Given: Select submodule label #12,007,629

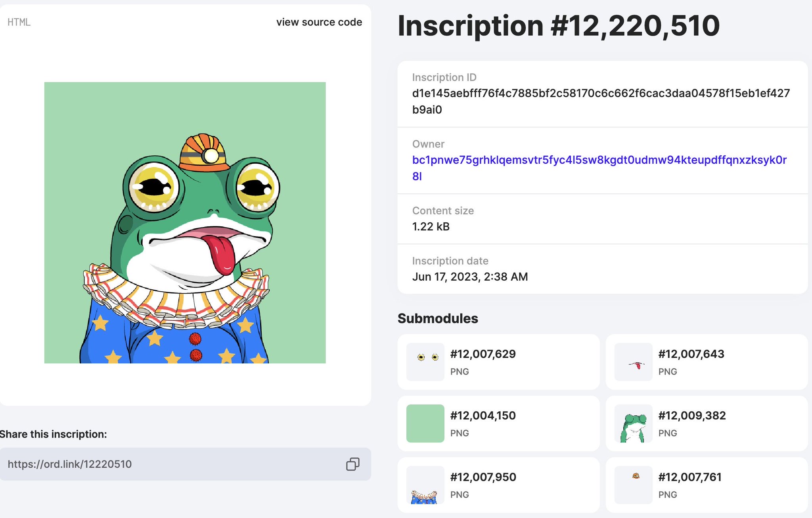Looking at the screenshot, I should pyautogui.click(x=483, y=354).
